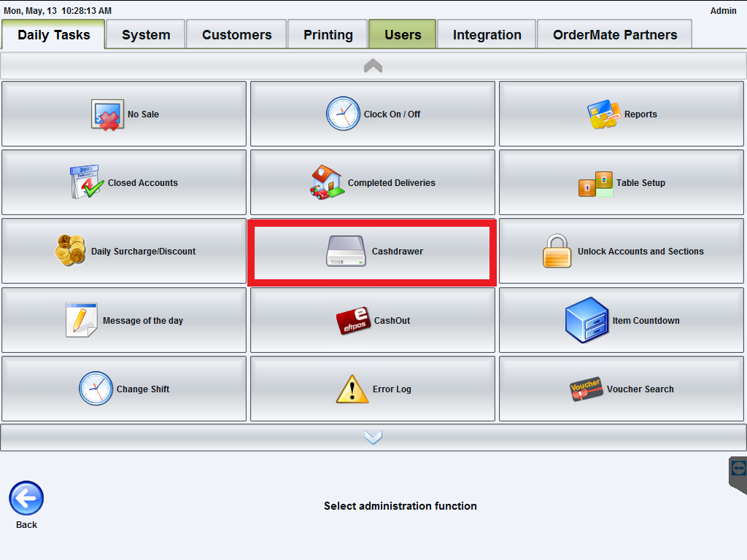Select the OrderMate Partners tab

click(615, 34)
